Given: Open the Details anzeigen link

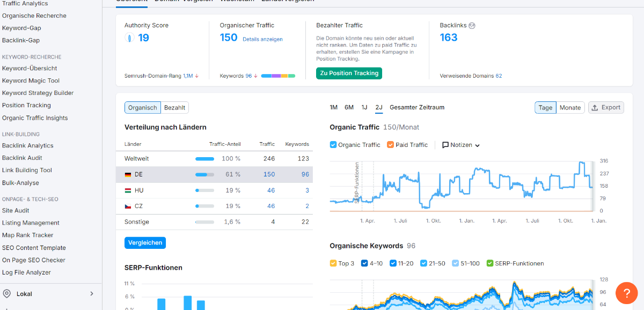Looking at the screenshot, I should click(x=262, y=39).
